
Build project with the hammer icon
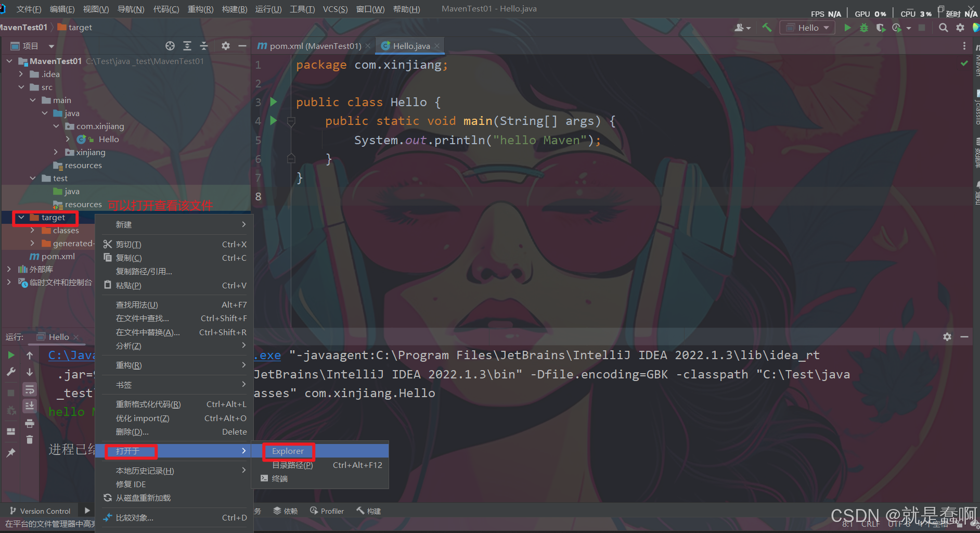(767, 28)
